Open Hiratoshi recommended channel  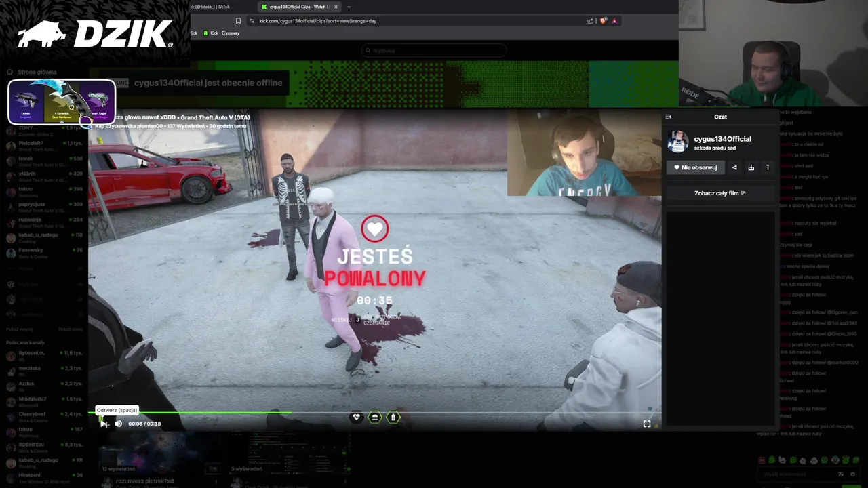click(45, 478)
